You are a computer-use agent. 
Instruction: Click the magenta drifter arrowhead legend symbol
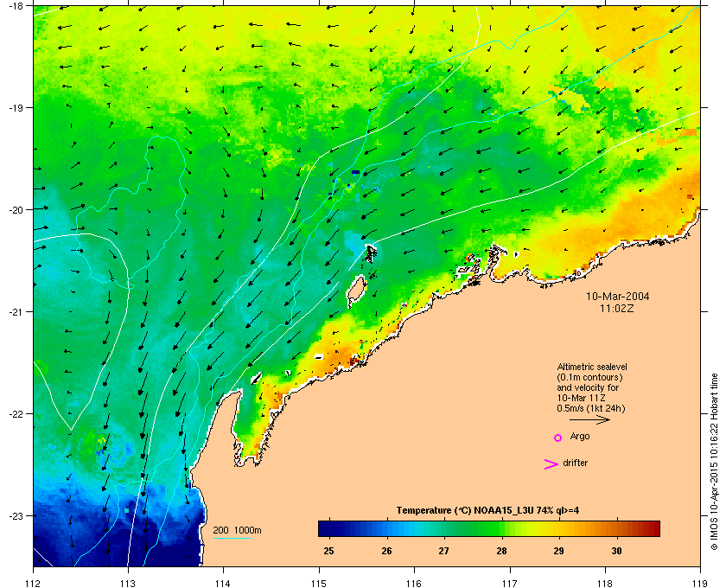pyautogui.click(x=551, y=464)
